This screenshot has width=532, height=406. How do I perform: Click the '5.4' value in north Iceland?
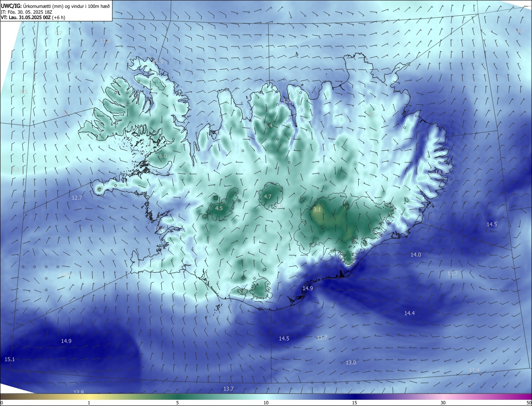(x=268, y=126)
